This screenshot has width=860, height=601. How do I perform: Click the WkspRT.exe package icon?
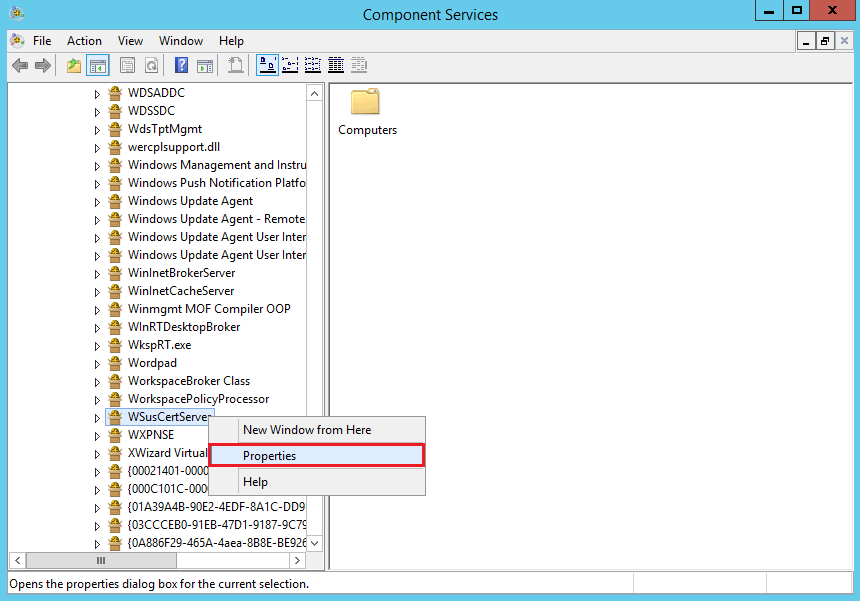click(x=115, y=345)
